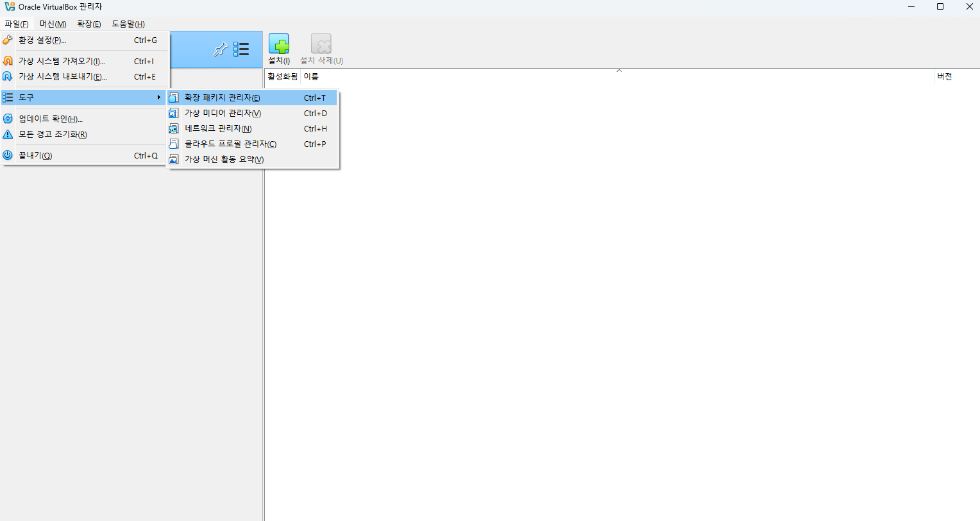This screenshot has height=521, width=980.
Task: Minimize the VirtualBox manager window
Action: click(x=911, y=6)
